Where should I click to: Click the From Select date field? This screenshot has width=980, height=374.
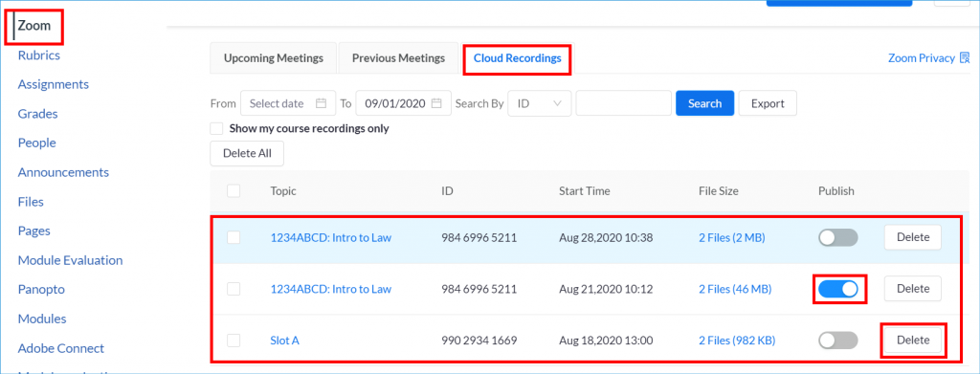(288, 103)
